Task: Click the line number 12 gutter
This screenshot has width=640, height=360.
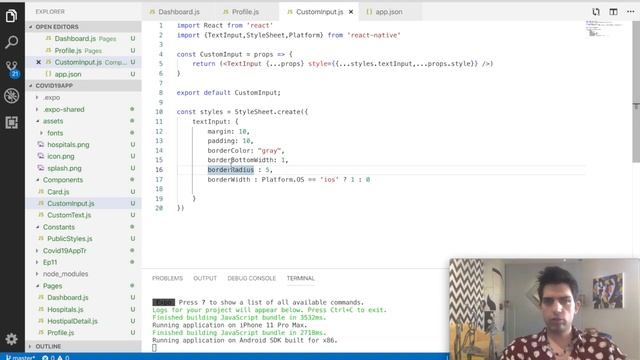Action: pyautogui.click(x=159, y=131)
